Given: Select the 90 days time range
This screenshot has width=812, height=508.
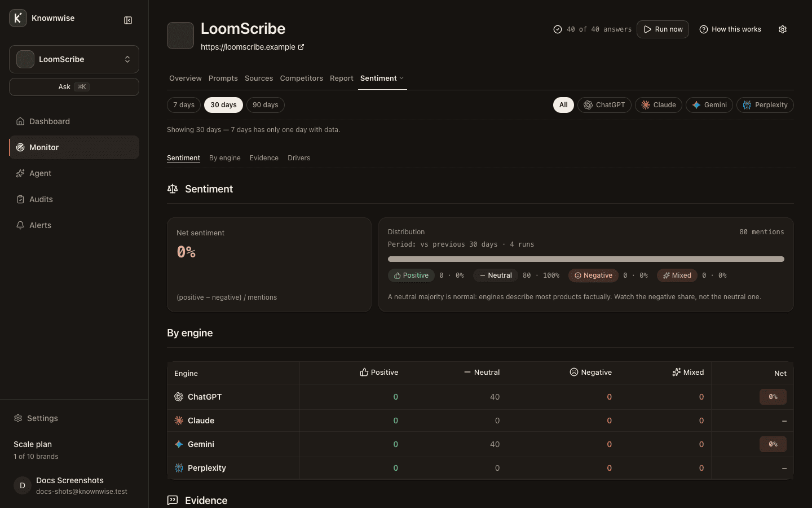Looking at the screenshot, I should [266, 105].
